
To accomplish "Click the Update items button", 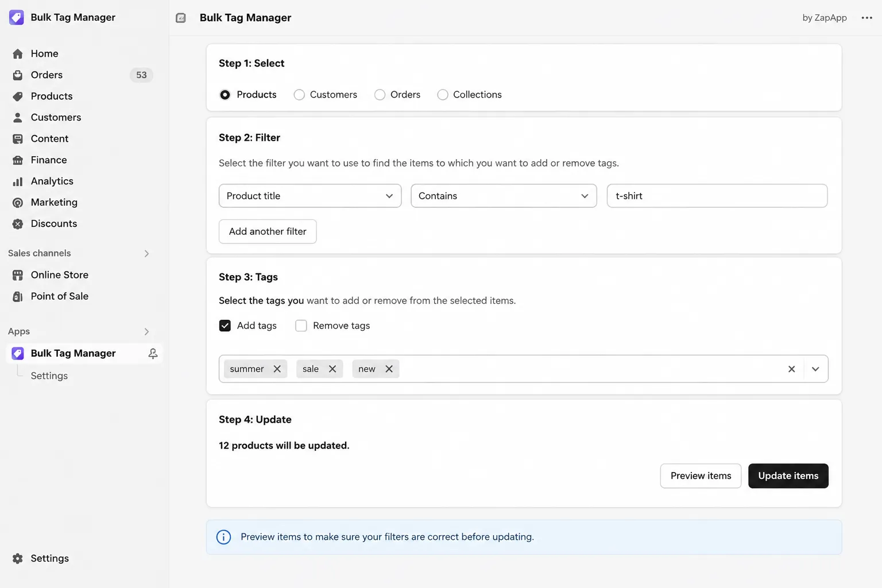I will pos(788,476).
